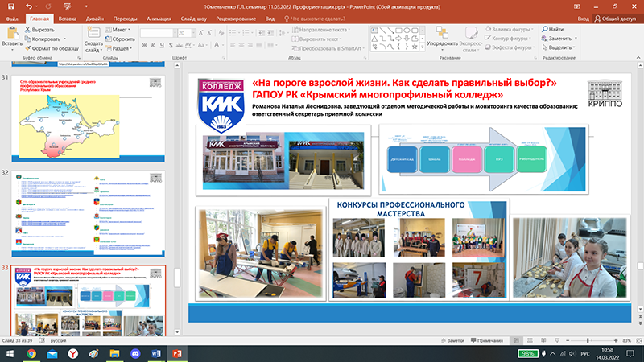This screenshot has height=362, width=644.
Task: Open Google Chrome from the taskbar
Action: [31, 353]
